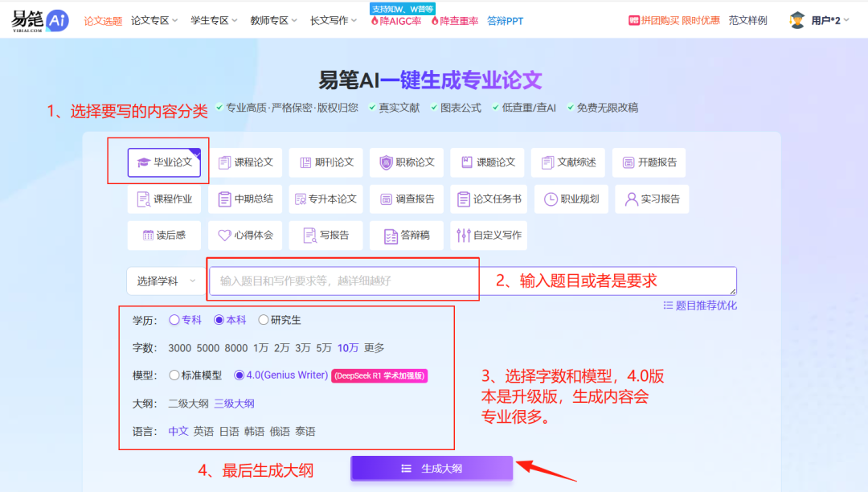
Task: Pick the 课题论文 category
Action: pyautogui.click(x=488, y=162)
